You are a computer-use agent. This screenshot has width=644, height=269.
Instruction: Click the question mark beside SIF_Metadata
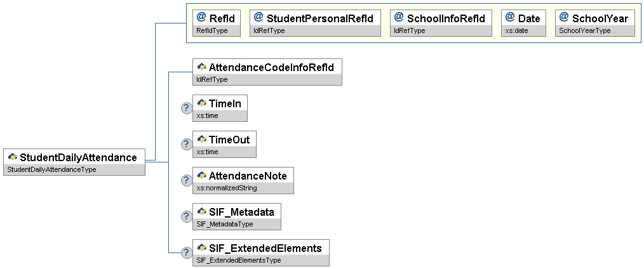point(187,216)
